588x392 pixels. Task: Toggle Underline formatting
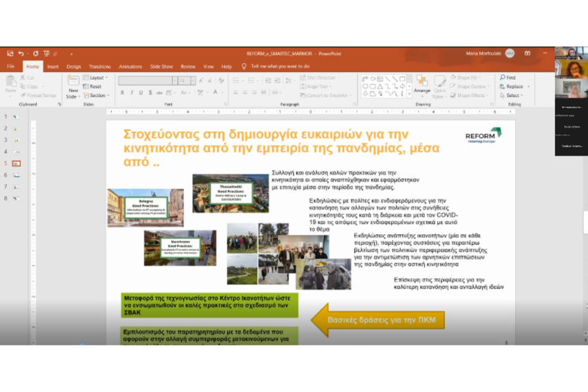[x=141, y=92]
